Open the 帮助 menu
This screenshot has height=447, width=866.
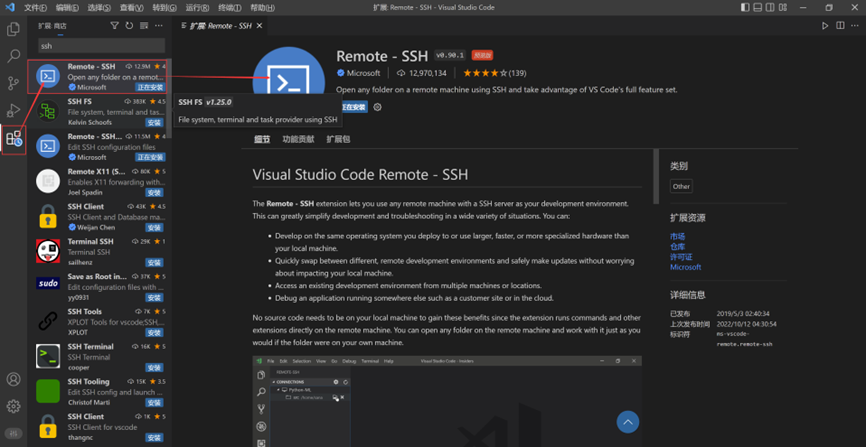(x=262, y=8)
